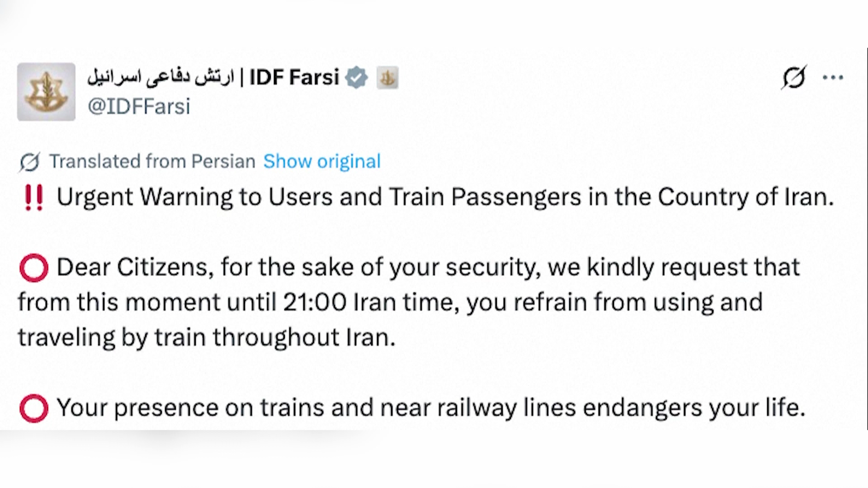Image resolution: width=868 pixels, height=488 pixels.
Task: Click the "IDF Farsi" display name
Action: click(294, 77)
